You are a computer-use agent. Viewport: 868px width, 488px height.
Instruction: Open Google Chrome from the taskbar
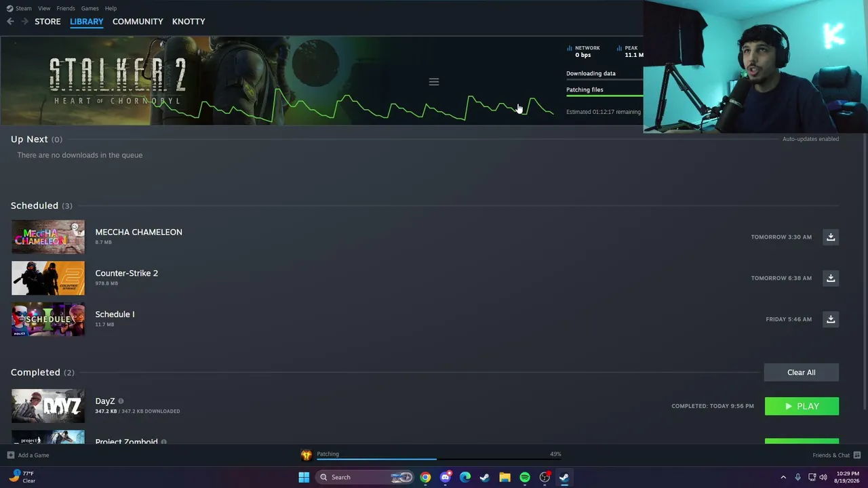pos(425,477)
